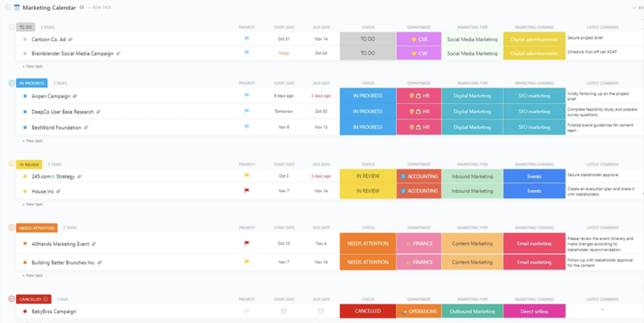Toggle status square for Brainblender Social Media Campaign
The image size is (644, 323).
click(x=25, y=53)
